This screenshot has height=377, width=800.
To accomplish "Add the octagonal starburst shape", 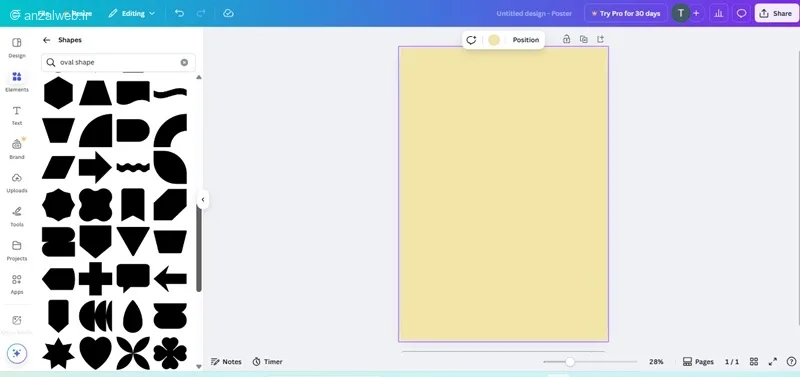I will click(x=58, y=205).
